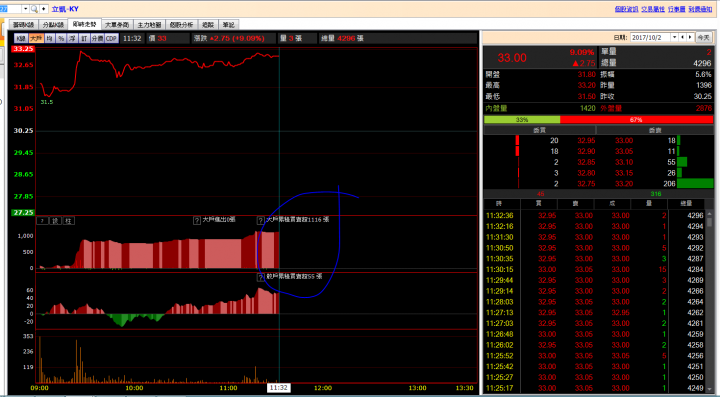720x397 pixels.
Task: Click the ? icon beside the 55 張 label
Action: pyautogui.click(x=260, y=277)
